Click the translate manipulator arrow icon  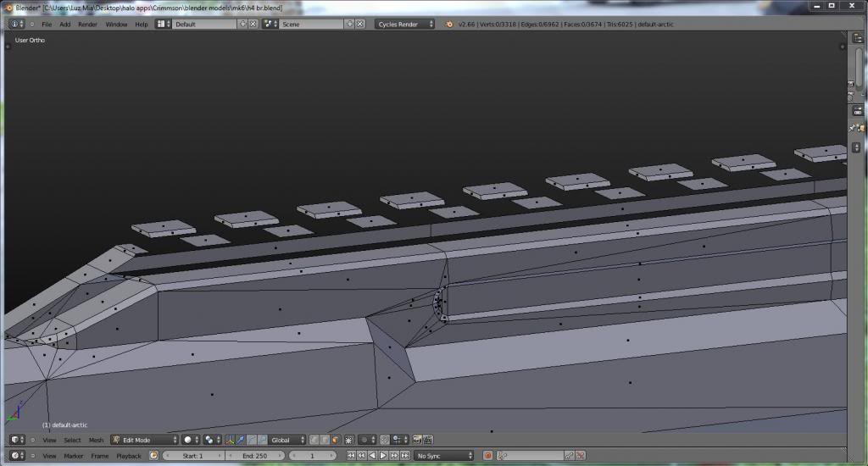click(x=241, y=440)
